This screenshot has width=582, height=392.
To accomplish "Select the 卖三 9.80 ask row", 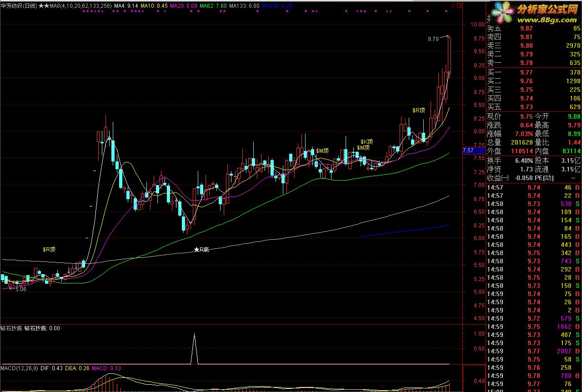I will pos(534,45).
